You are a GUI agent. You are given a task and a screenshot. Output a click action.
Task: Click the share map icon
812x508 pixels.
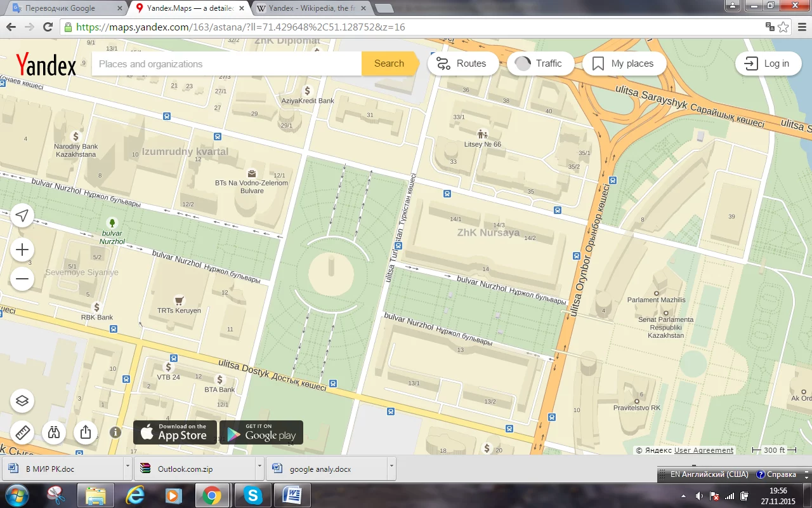pos(86,432)
